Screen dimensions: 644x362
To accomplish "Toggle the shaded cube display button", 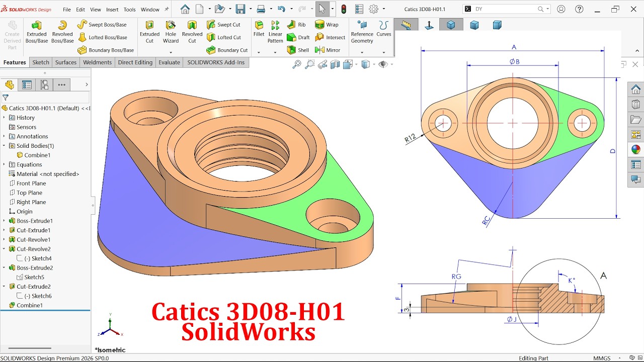I will pos(451,25).
